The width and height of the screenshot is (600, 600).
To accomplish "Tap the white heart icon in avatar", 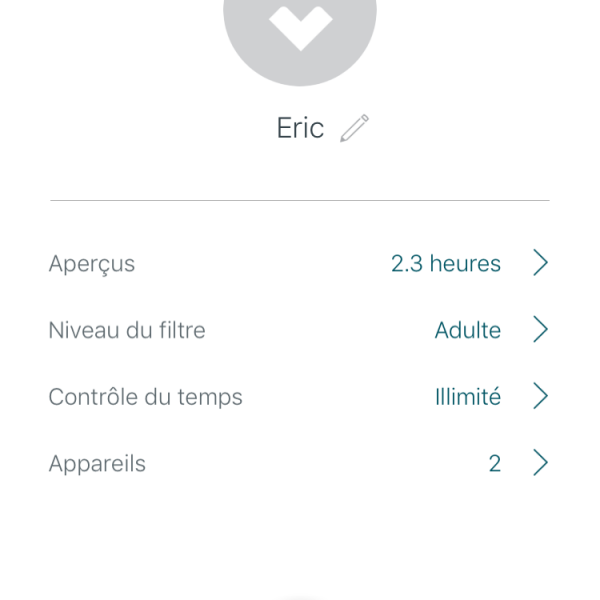I will click(300, 24).
